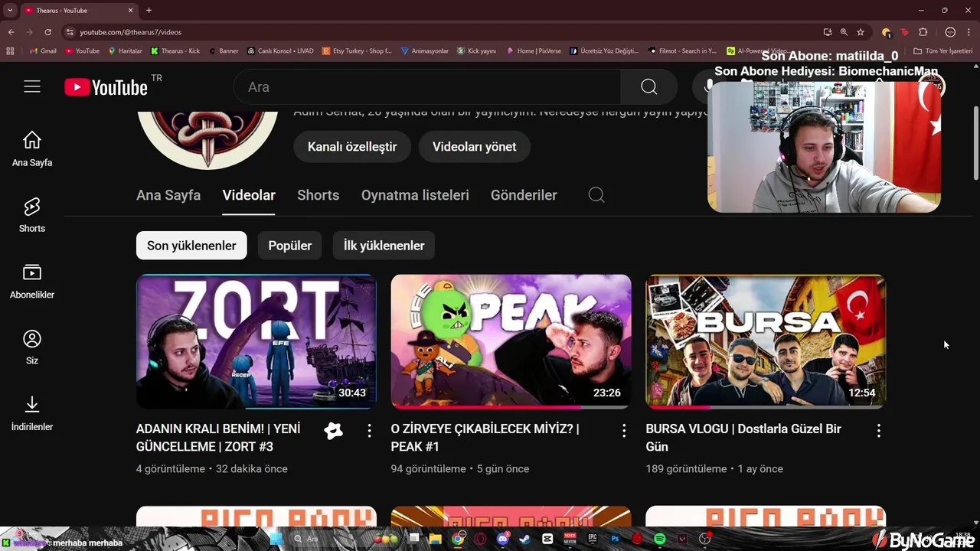The image size is (980, 551).
Task: Open the Windows Start button
Action: (x=276, y=539)
